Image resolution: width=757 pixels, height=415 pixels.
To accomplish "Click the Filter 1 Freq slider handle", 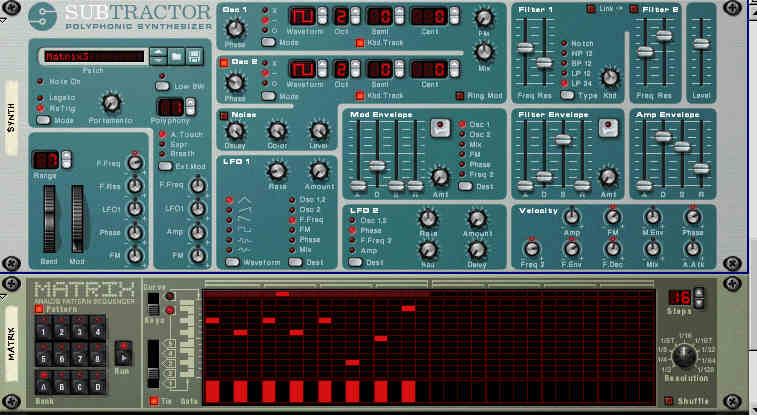I will [525, 48].
